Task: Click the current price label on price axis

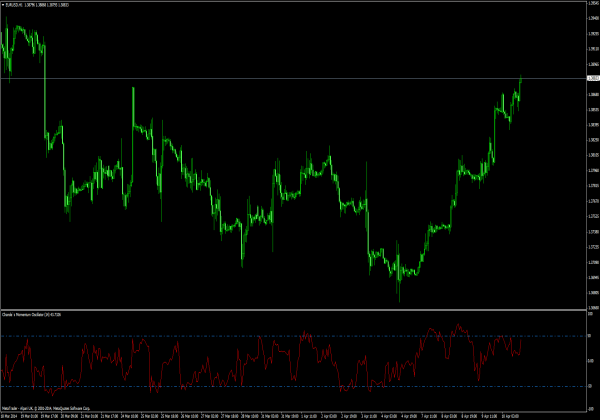Action: pos(593,78)
